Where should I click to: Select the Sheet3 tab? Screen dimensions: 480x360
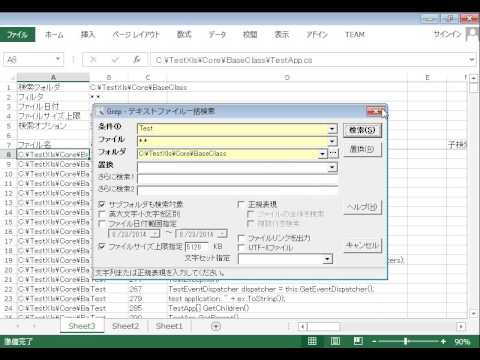(82, 326)
